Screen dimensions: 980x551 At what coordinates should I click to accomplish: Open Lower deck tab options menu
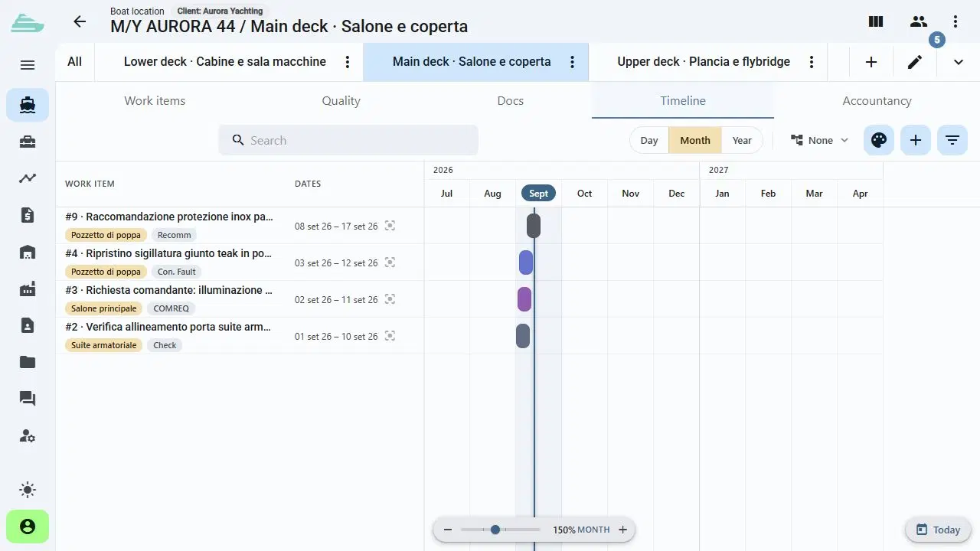tap(348, 62)
